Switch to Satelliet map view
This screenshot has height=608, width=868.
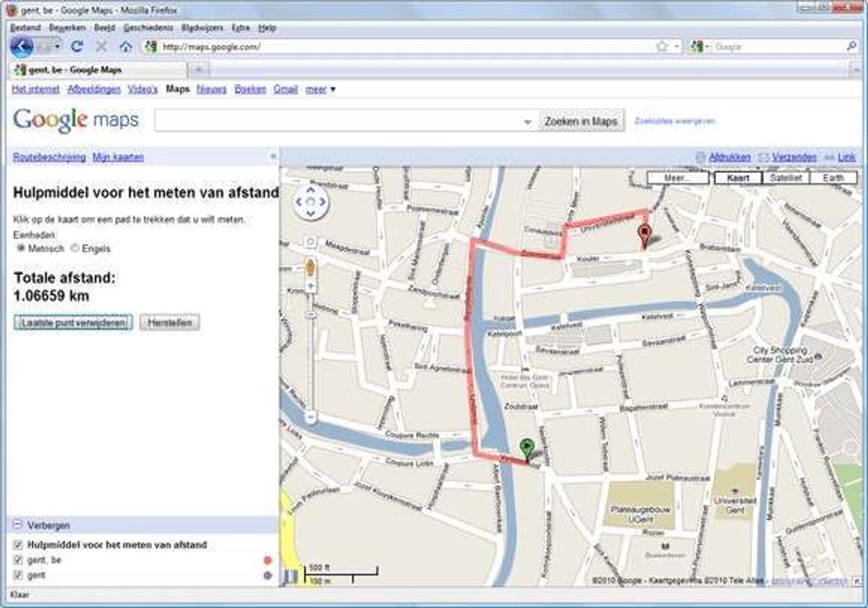786,178
